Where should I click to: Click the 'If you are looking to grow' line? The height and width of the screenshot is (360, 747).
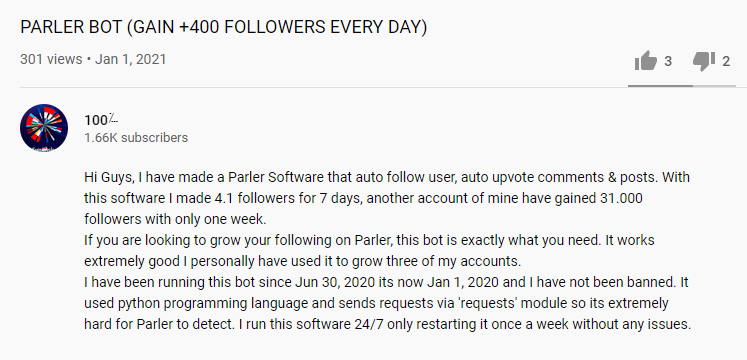click(369, 240)
